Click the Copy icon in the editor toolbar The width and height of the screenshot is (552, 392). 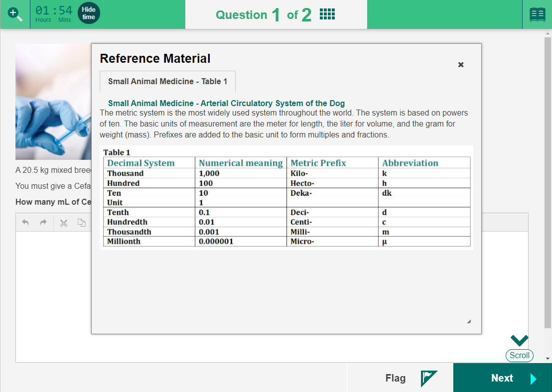81,223
